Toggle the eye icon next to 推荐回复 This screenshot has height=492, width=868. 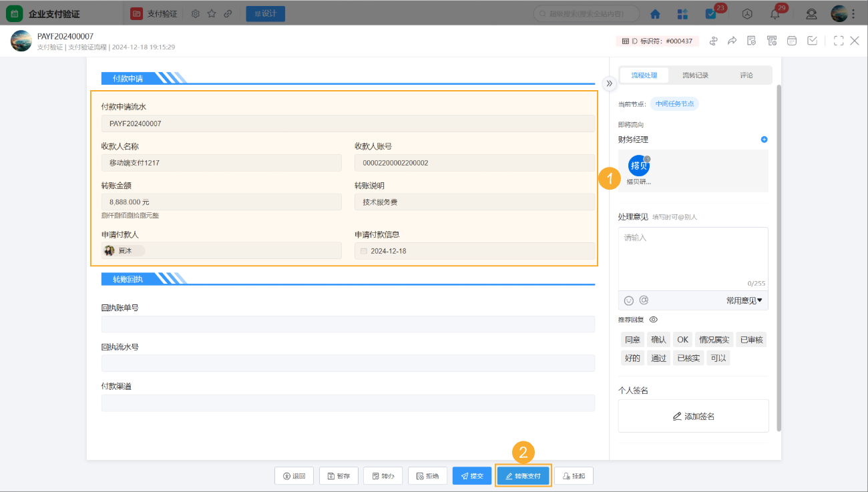coord(653,319)
